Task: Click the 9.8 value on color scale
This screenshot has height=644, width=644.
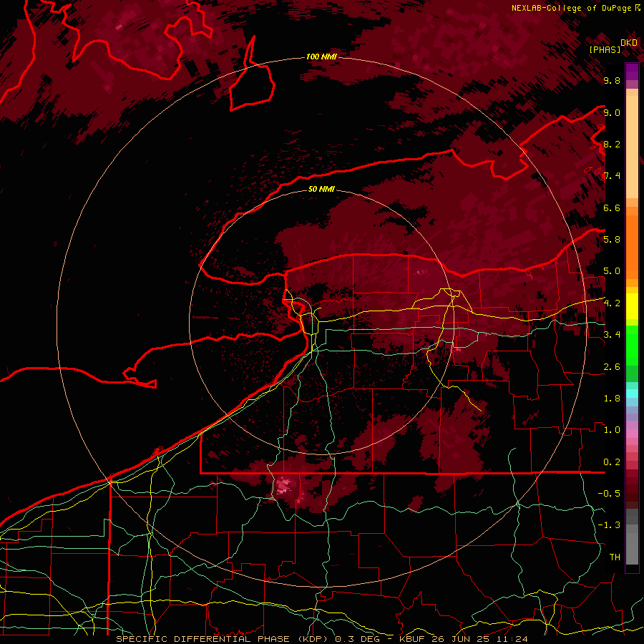Action: pos(612,81)
